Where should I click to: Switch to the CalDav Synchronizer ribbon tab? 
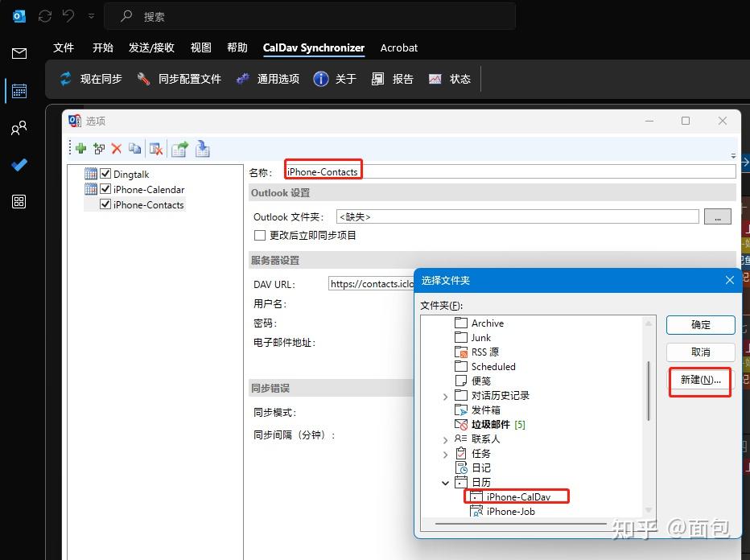[313, 47]
